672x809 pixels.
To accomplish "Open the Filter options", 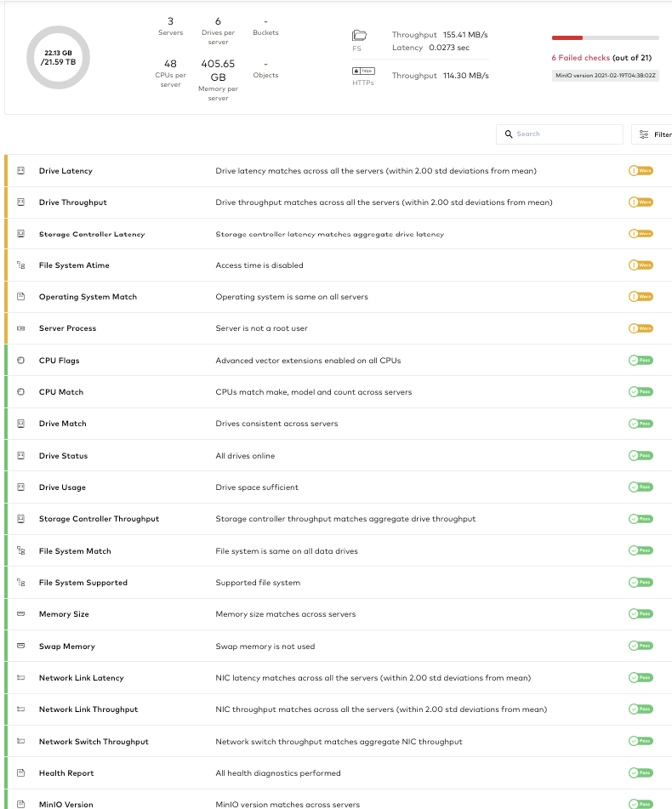I will tap(652, 134).
